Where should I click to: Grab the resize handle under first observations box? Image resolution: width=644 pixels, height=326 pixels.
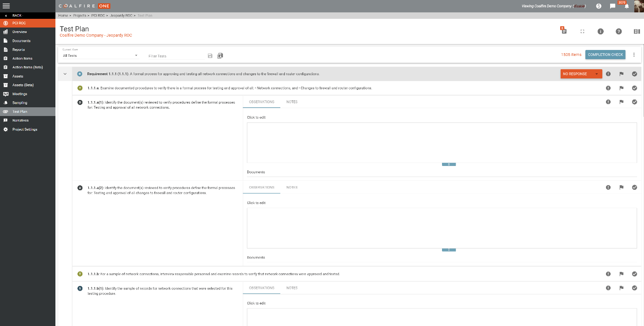(x=448, y=164)
